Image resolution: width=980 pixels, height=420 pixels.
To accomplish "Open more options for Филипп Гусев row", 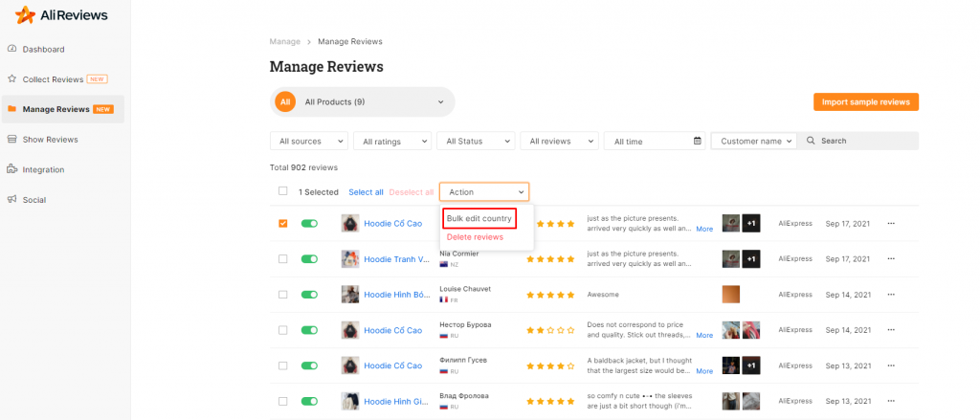I will click(x=891, y=365).
